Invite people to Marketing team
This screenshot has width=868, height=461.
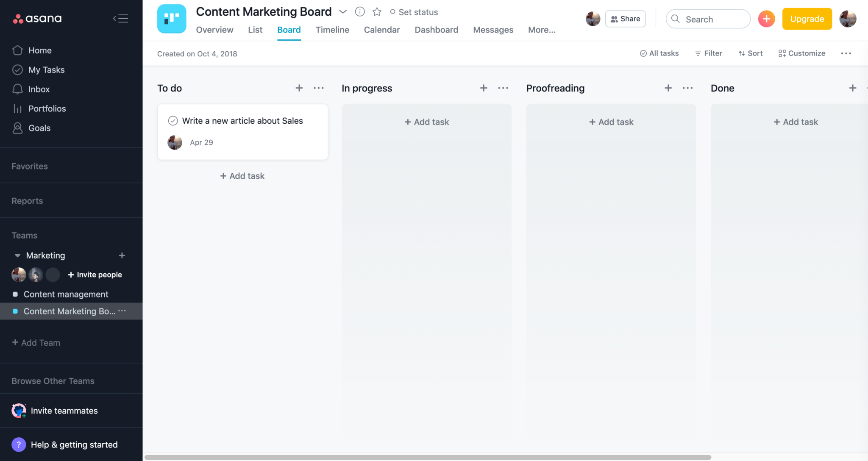coord(95,275)
